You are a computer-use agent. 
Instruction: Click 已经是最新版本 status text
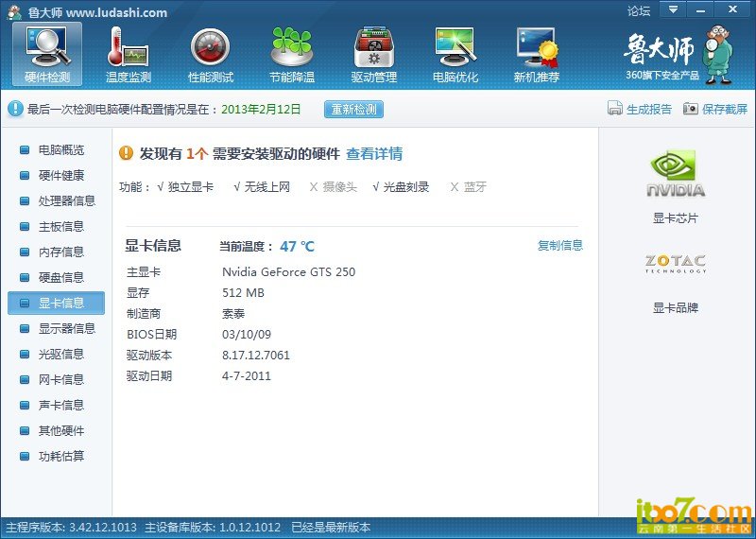(x=331, y=528)
